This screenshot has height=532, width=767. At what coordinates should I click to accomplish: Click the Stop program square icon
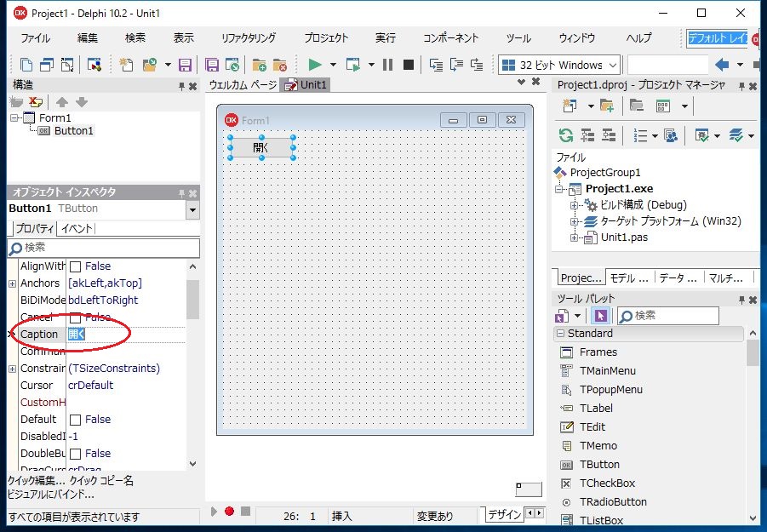coord(409,65)
